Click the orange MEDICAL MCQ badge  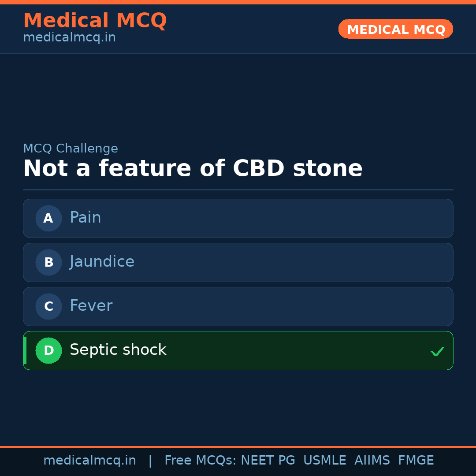[x=395, y=29]
